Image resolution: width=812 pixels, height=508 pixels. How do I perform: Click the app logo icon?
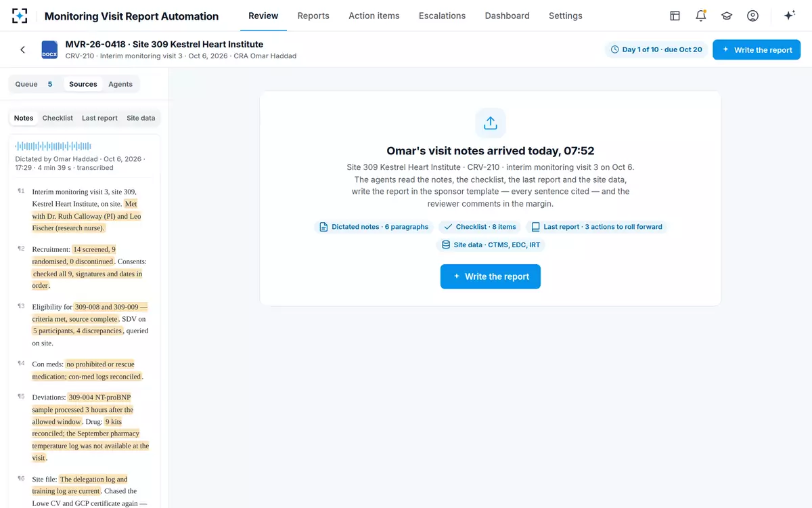(20, 16)
